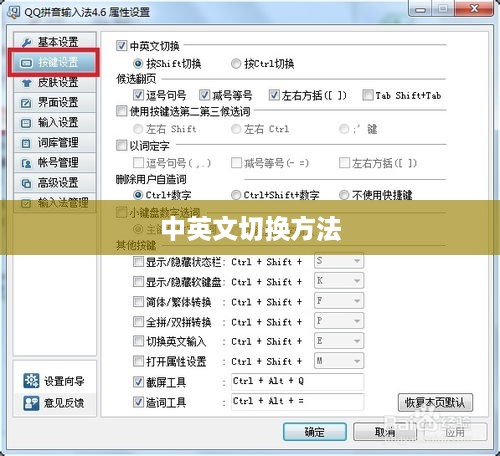Click the wrench icon beside 基本设置
Screen dimensions: 500x456
coord(26,43)
